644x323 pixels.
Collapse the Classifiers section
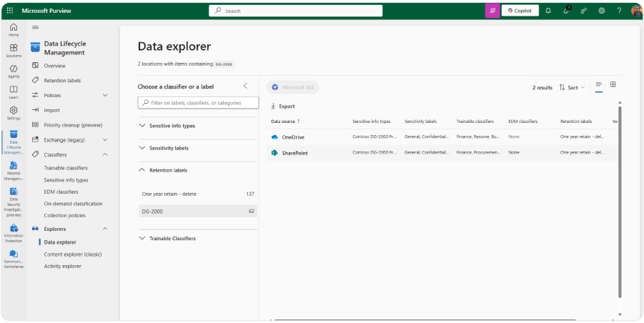pos(105,155)
